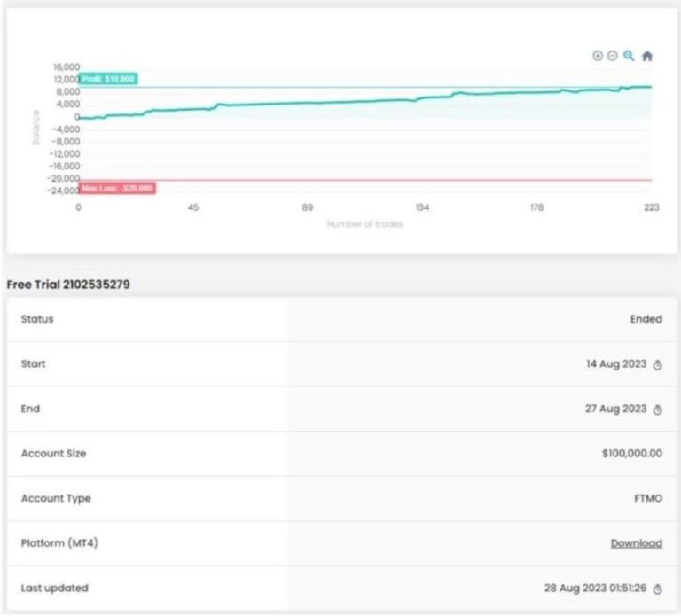Select the Free Trial 2102535279 heading
This screenshot has width=681, height=616.
tap(68, 285)
